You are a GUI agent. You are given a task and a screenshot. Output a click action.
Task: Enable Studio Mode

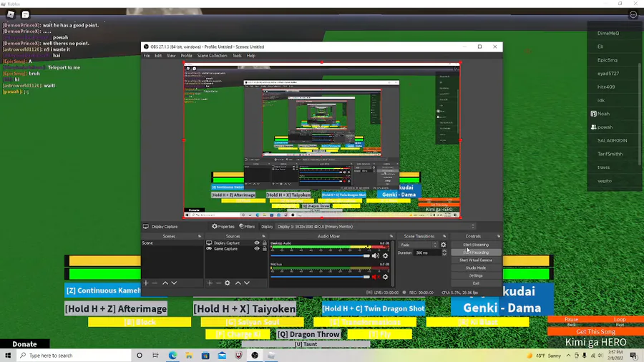click(x=476, y=268)
